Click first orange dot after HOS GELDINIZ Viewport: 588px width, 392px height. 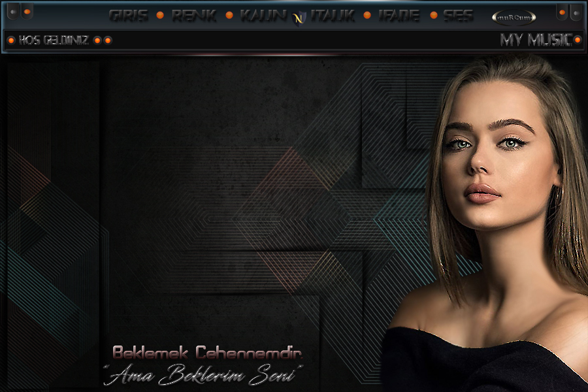pos(97,41)
